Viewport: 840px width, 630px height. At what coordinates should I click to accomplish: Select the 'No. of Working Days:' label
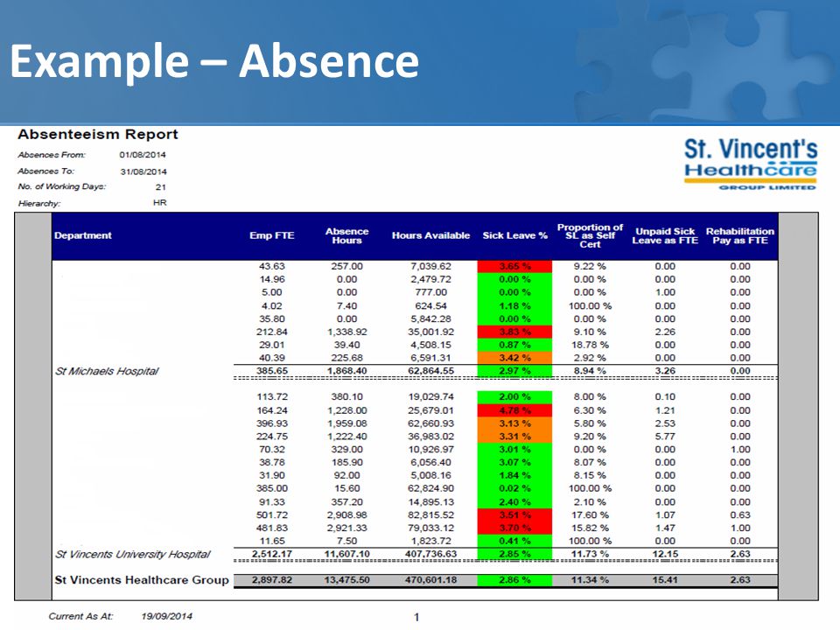[62, 187]
